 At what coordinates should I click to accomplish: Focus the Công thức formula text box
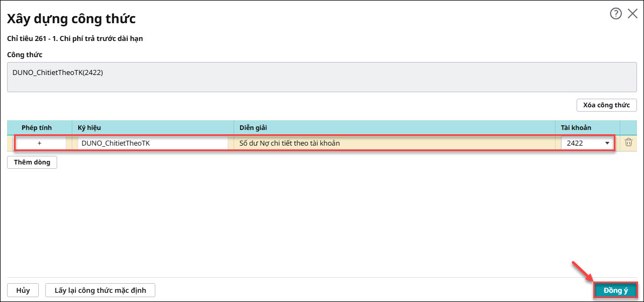[x=321, y=77]
